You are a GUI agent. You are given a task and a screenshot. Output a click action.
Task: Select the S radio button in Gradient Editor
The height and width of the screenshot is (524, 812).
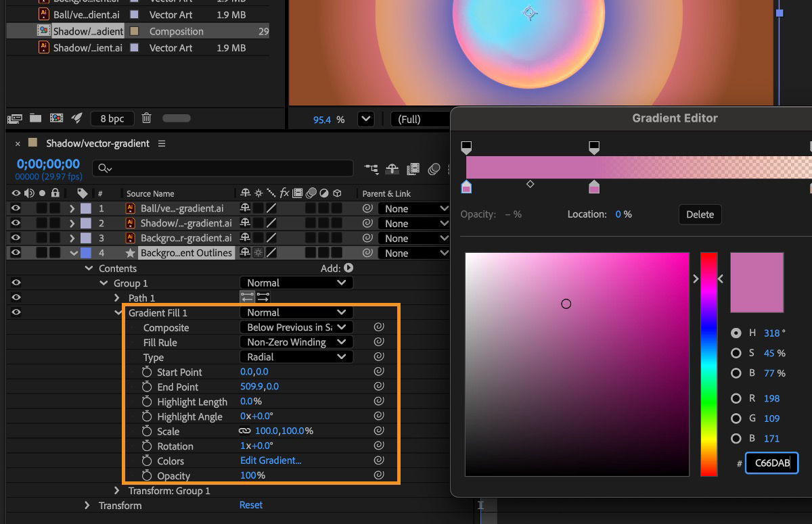point(736,353)
